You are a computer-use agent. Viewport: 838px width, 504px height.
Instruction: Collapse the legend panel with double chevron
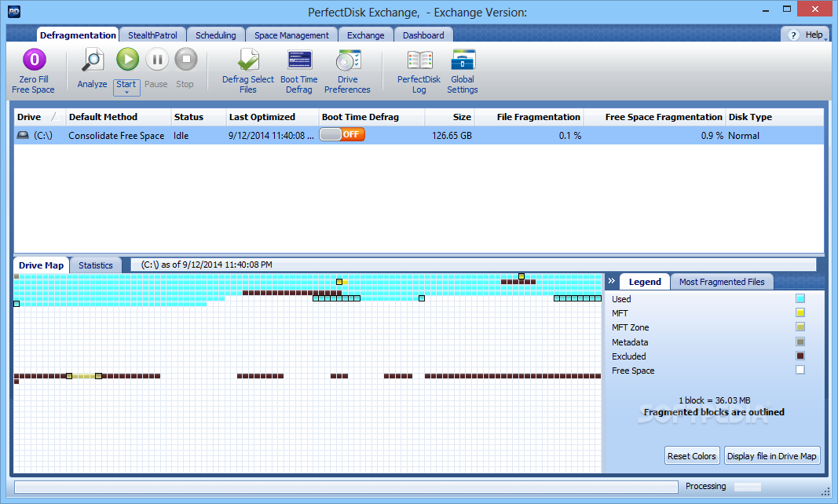[611, 281]
